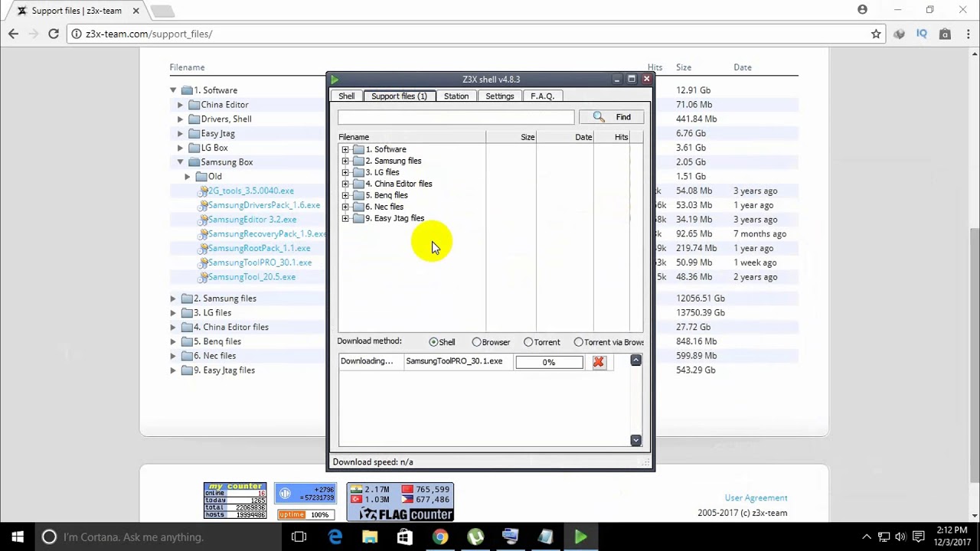This screenshot has width=980, height=551.
Task: Open the IQ extension in Chrome toolbar
Action: (923, 34)
